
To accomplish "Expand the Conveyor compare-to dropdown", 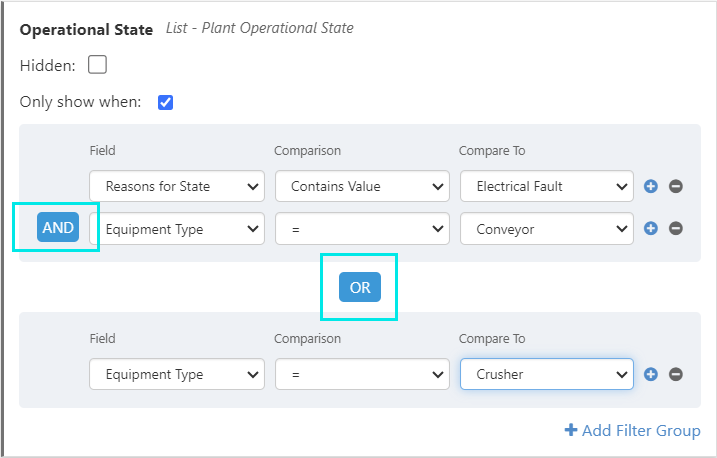I will coord(546,229).
